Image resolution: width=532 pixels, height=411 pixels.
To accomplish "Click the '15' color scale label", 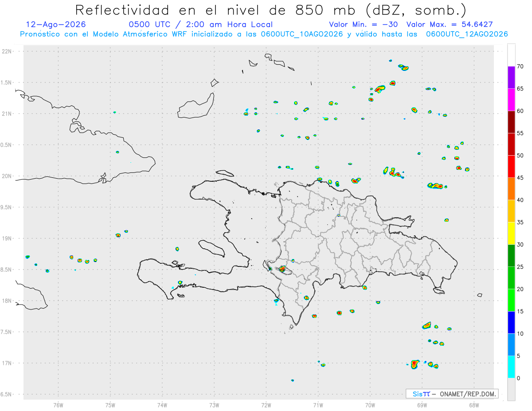I will click(x=520, y=311).
